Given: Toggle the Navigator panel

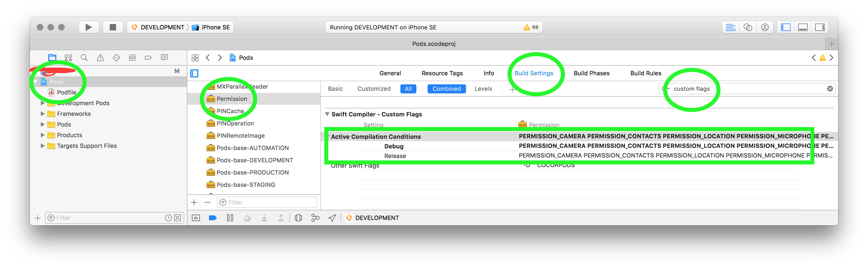Looking at the screenshot, I should pos(786,27).
